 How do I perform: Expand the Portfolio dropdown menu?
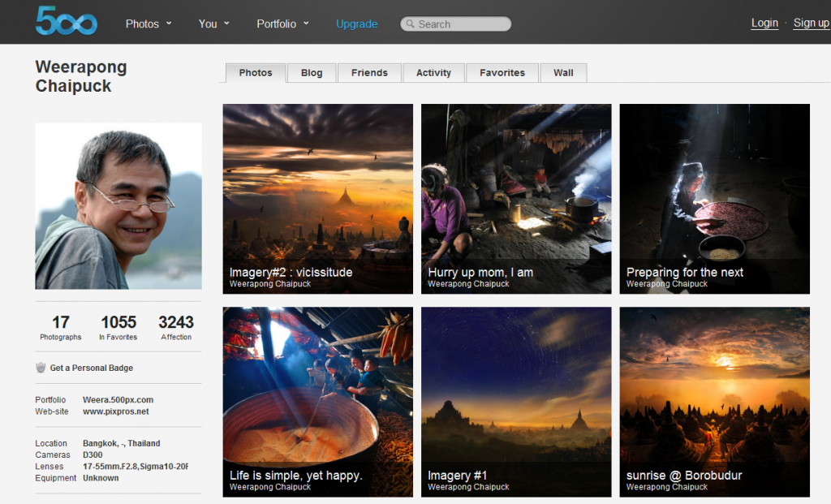point(282,24)
